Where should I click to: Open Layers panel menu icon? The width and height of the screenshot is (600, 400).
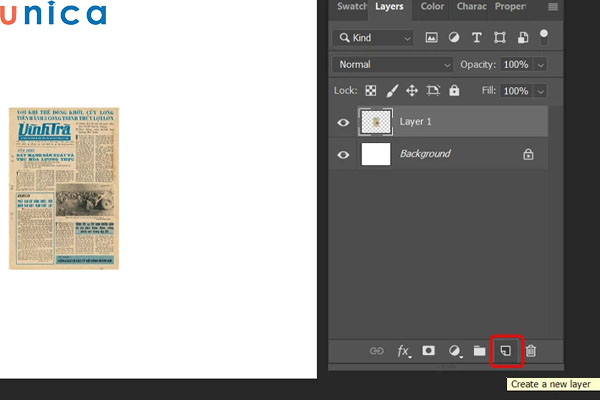point(553,7)
